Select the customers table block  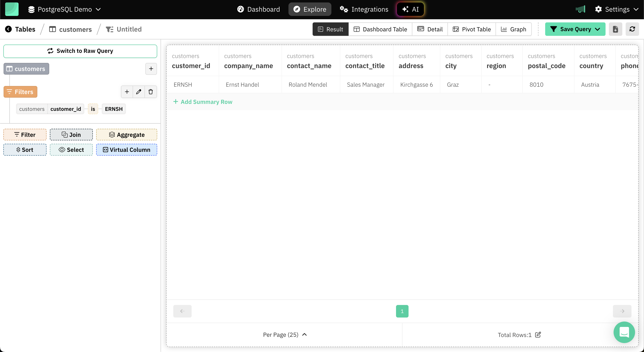[x=26, y=69]
